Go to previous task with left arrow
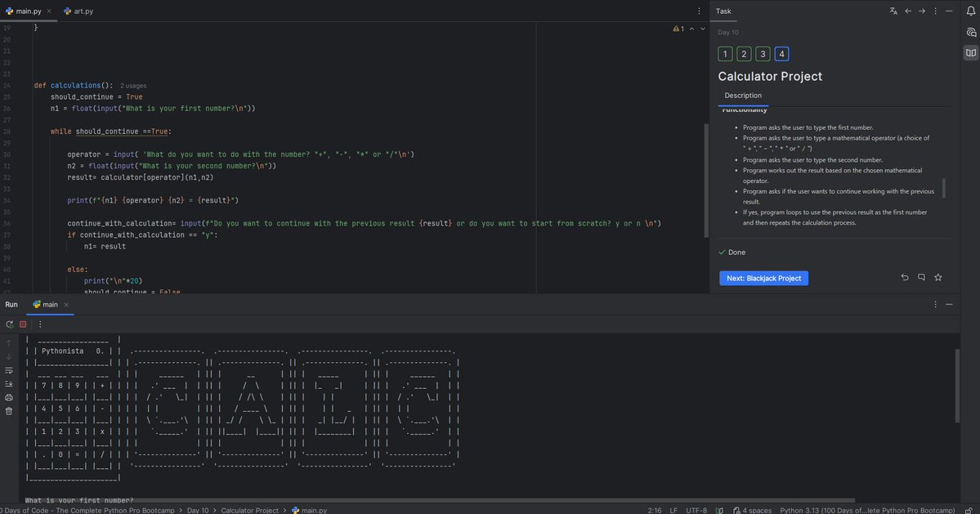 [908, 11]
